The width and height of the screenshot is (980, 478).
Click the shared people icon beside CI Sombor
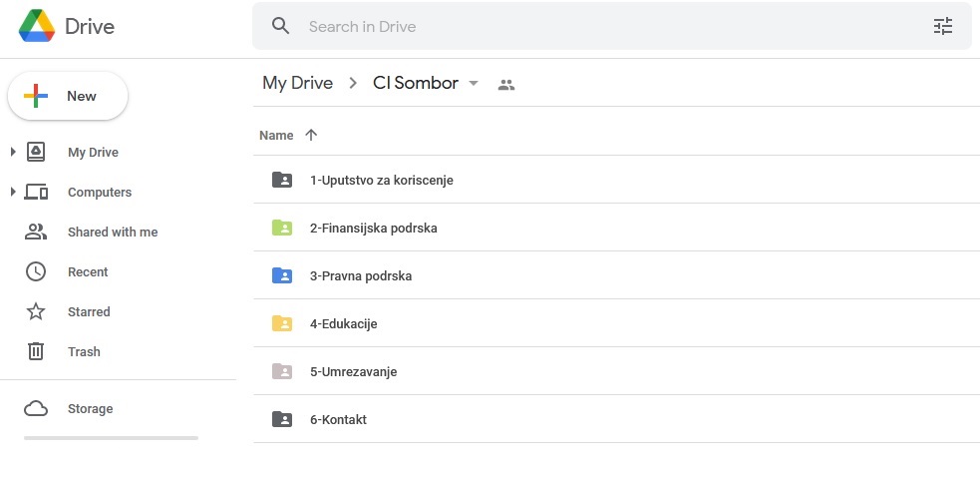(506, 85)
